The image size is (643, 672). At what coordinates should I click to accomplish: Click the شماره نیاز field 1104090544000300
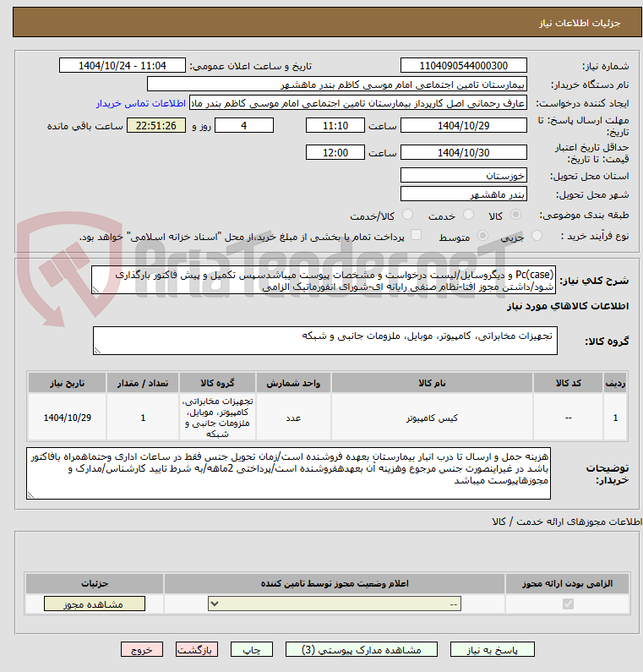pyautogui.click(x=464, y=66)
